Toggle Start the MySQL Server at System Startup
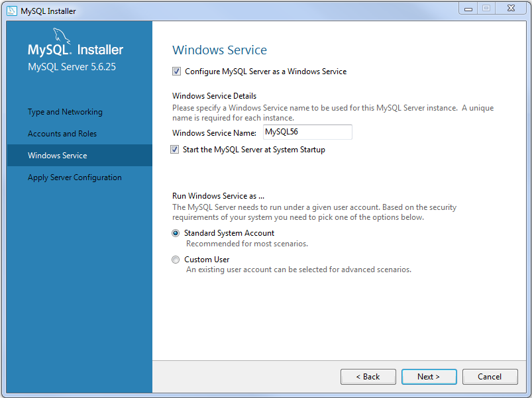 click(175, 150)
